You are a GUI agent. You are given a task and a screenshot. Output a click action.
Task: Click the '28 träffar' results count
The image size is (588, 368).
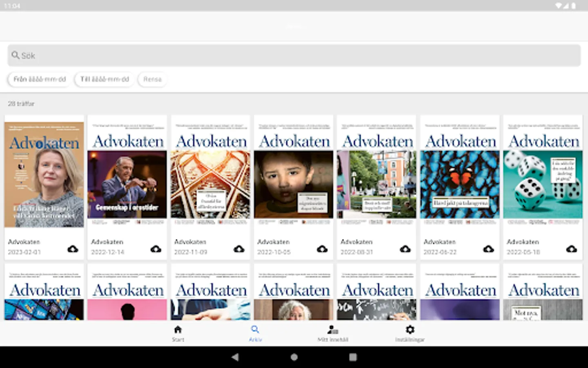[21, 103]
